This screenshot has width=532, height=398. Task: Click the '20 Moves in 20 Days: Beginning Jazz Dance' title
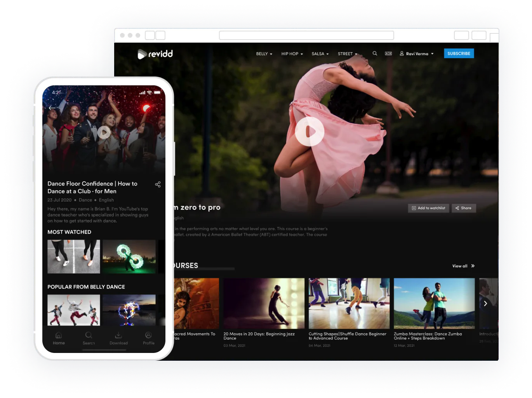pyautogui.click(x=259, y=336)
